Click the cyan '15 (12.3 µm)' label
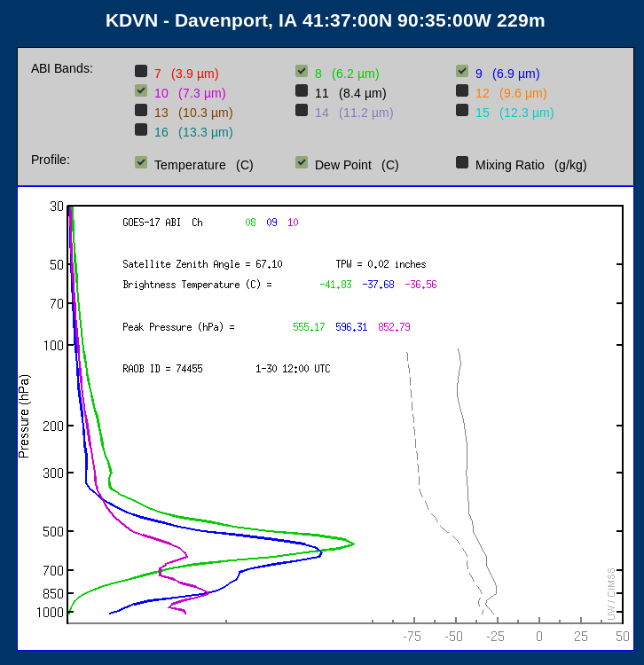Screen dimensions: 644x665 pos(514,113)
